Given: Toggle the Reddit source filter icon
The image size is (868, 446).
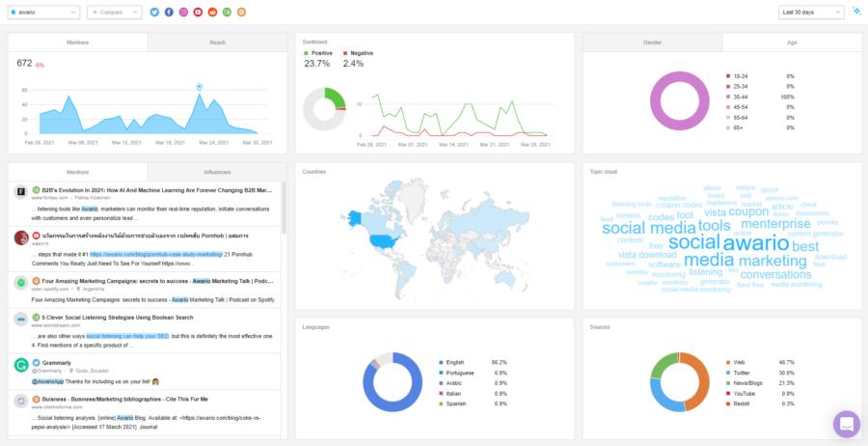Looking at the screenshot, I should pyautogui.click(x=212, y=13).
